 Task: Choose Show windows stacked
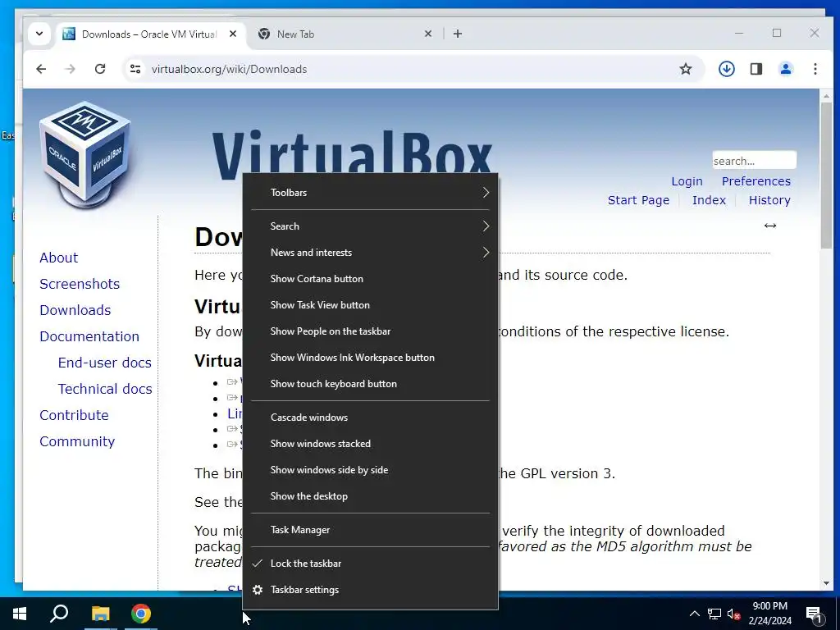coord(370,444)
